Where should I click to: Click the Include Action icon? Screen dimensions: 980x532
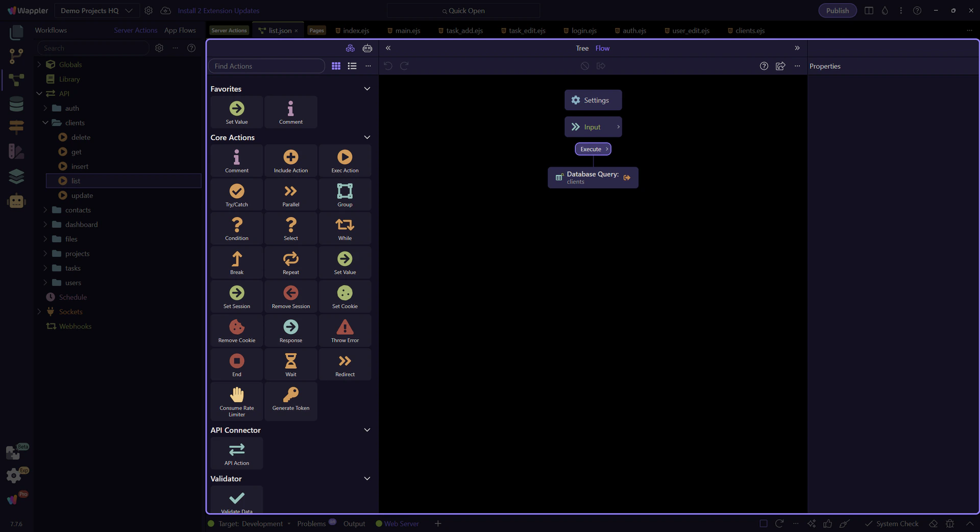tap(290, 161)
